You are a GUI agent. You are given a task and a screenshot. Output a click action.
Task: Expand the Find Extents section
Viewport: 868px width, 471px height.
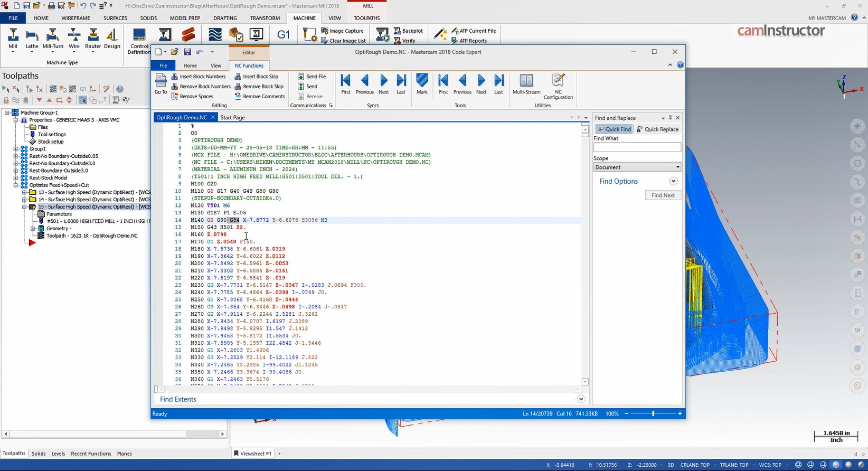coord(581,399)
